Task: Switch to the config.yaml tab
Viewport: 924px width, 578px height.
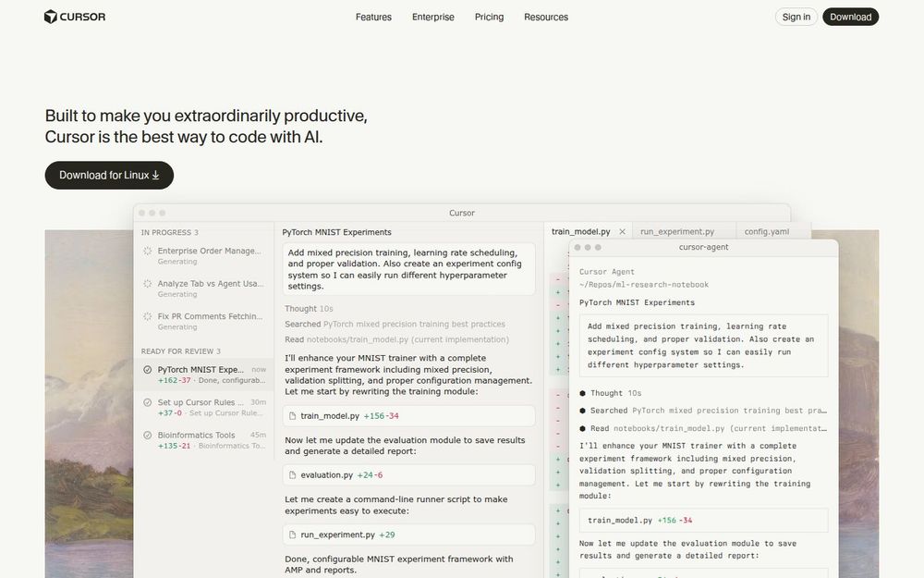Action: 767,232
